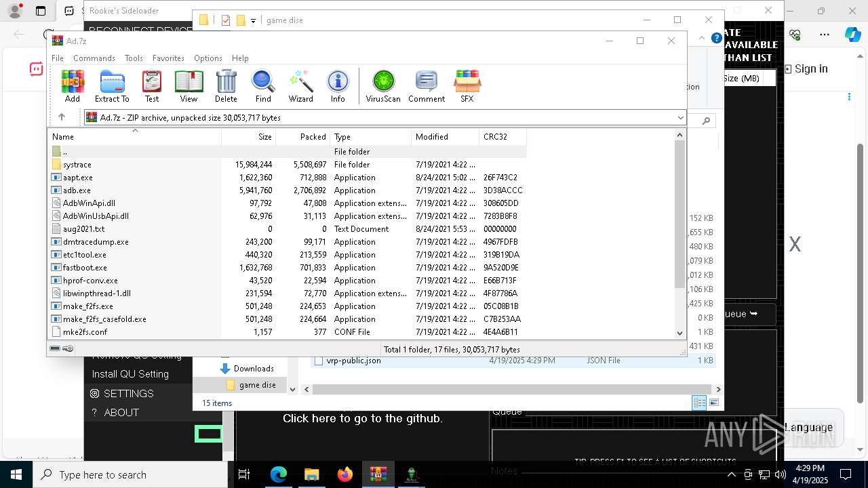The height and width of the screenshot is (488, 868).
Task: Click the disk icon in WinRAR status bar
Action: coord(55,348)
